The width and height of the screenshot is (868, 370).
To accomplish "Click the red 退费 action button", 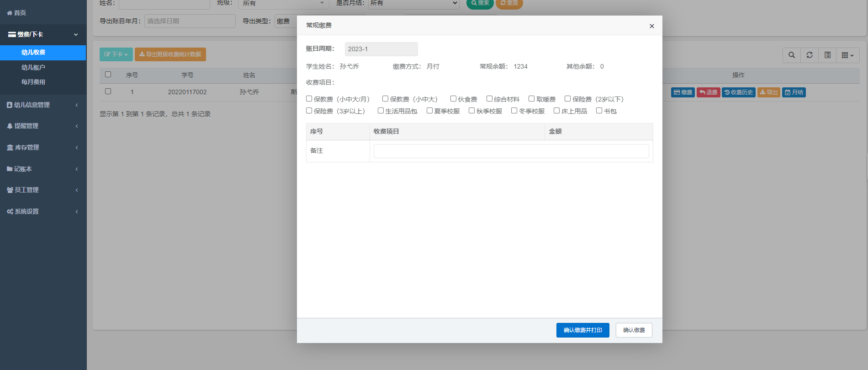I will click(x=709, y=92).
